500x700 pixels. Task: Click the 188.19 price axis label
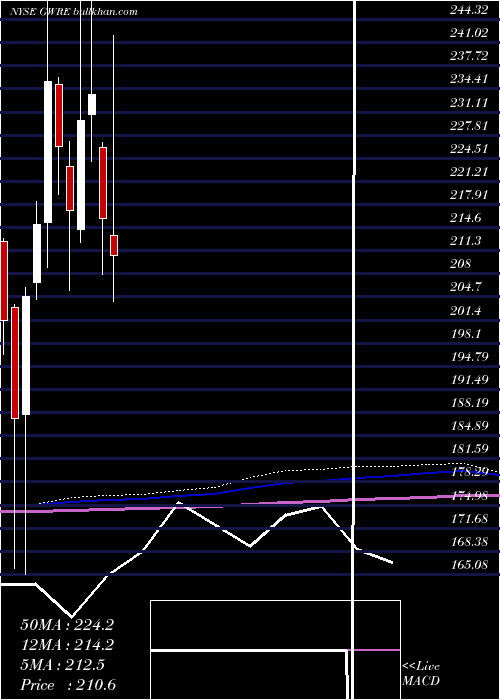(x=468, y=403)
